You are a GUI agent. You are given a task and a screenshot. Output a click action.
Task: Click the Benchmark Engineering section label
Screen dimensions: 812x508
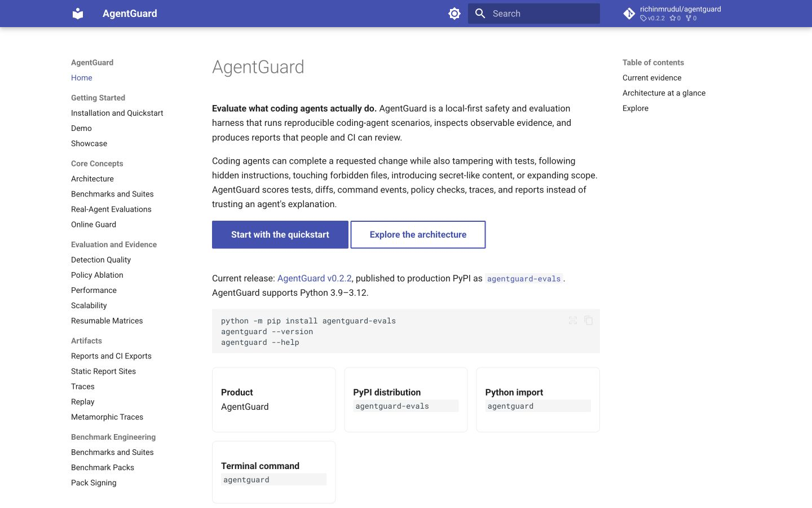click(113, 437)
